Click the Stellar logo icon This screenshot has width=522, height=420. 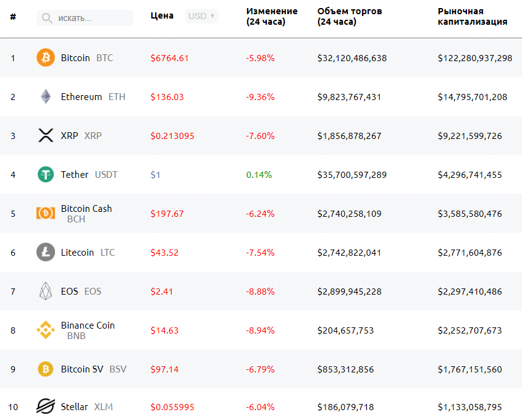46,407
